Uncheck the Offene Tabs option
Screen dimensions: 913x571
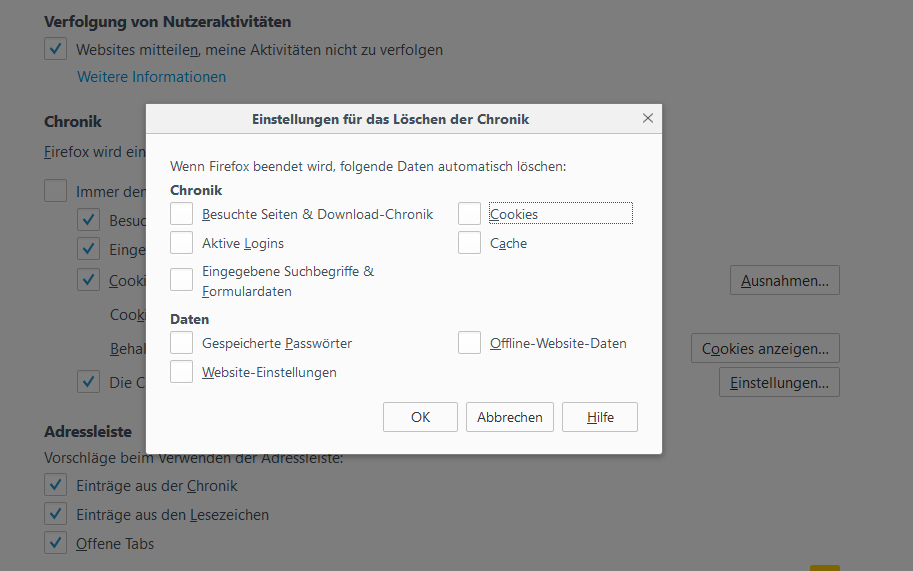(56, 544)
